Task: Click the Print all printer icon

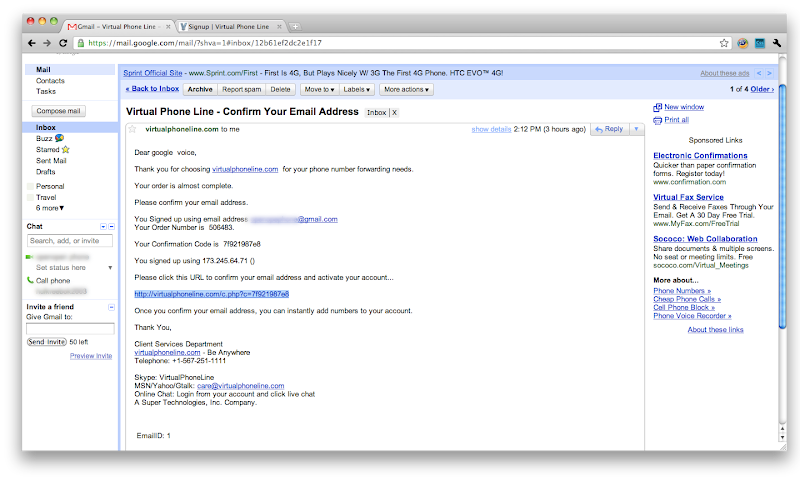Action: pos(657,120)
